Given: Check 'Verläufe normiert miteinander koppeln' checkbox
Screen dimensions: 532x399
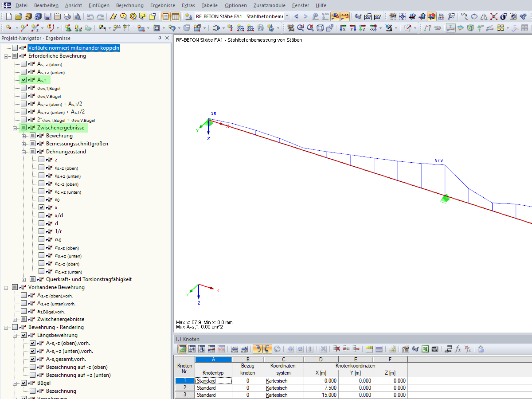Looking at the screenshot, I should 15,48.
